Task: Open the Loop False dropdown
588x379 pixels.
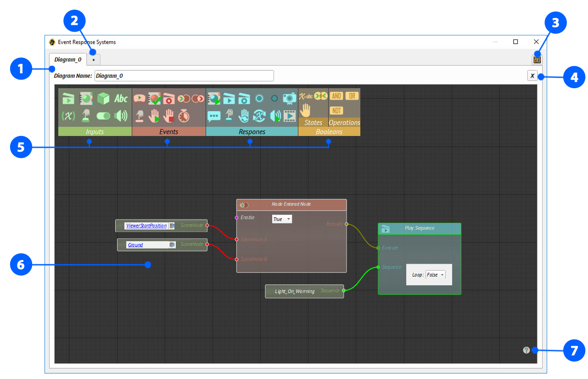Action: (436, 275)
